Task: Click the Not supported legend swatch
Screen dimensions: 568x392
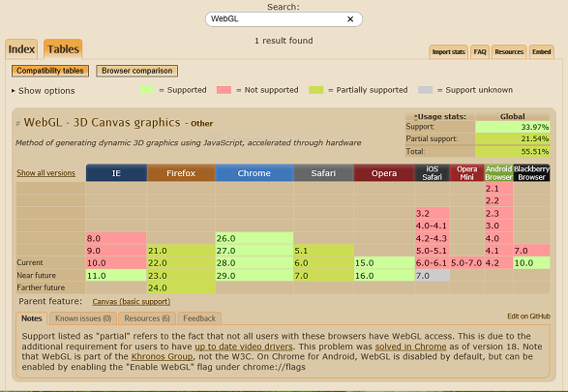Action: 224,90
